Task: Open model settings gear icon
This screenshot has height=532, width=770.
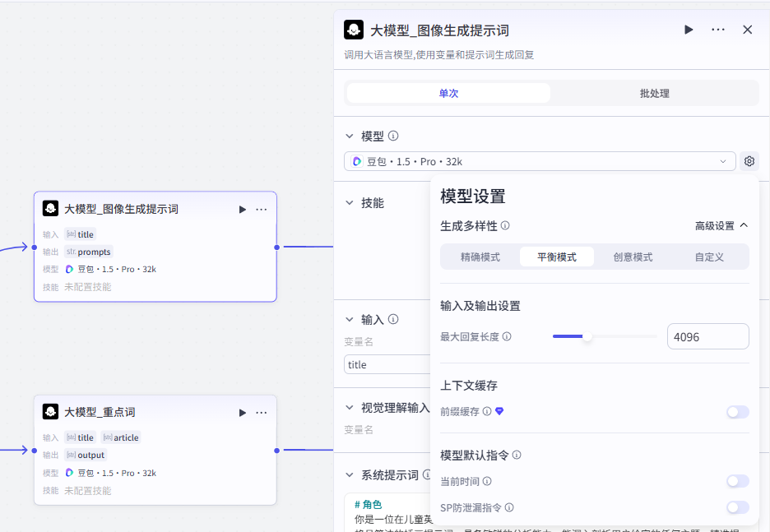Action: click(x=749, y=161)
